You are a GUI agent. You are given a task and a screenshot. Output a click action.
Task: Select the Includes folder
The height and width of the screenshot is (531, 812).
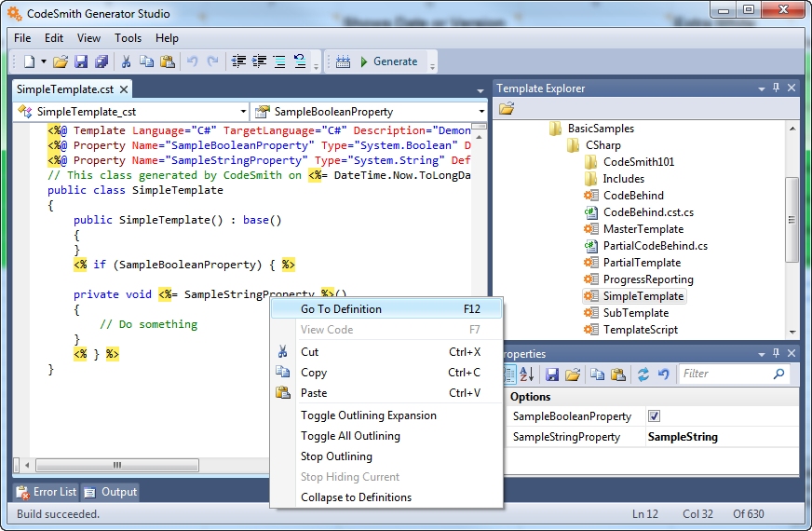(624, 179)
